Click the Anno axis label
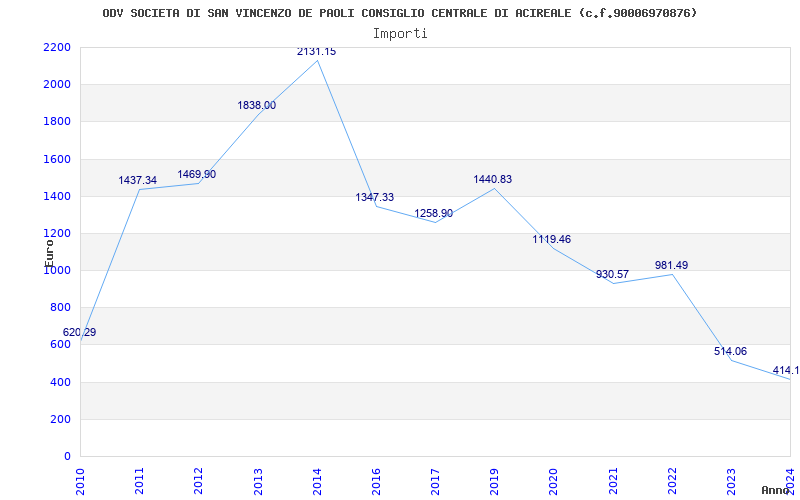 (775, 490)
